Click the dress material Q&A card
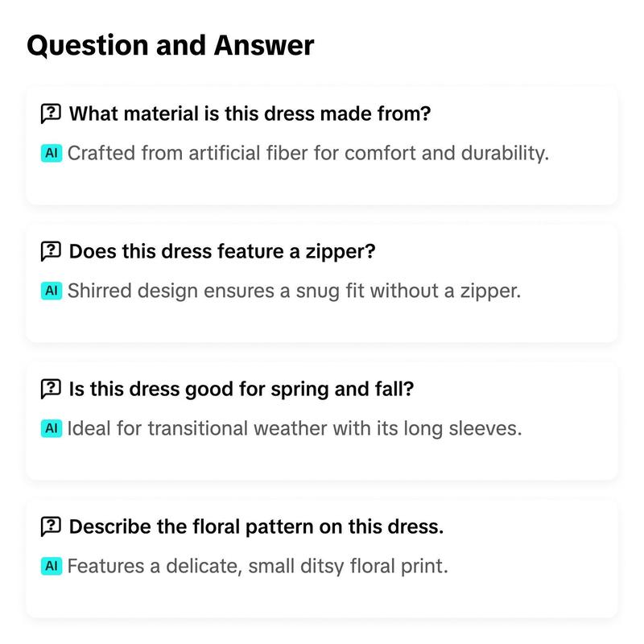 321,145
